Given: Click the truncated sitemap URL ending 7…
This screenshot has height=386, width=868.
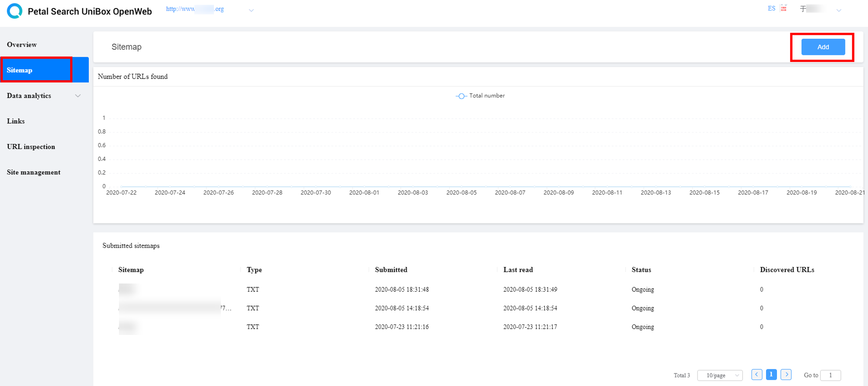Looking at the screenshot, I should point(175,308).
